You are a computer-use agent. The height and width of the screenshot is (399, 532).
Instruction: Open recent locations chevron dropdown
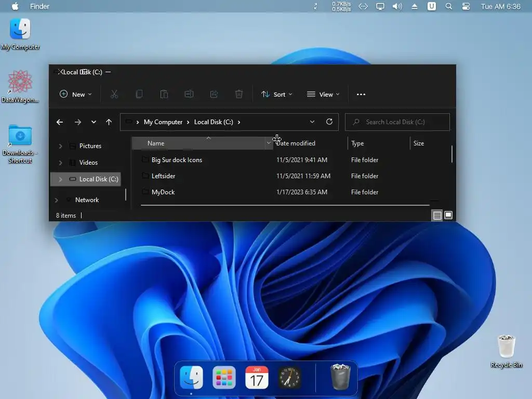[94, 122]
